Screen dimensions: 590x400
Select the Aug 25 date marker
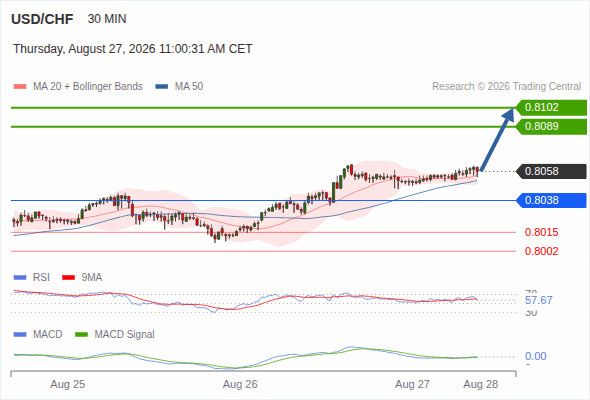tap(68, 384)
